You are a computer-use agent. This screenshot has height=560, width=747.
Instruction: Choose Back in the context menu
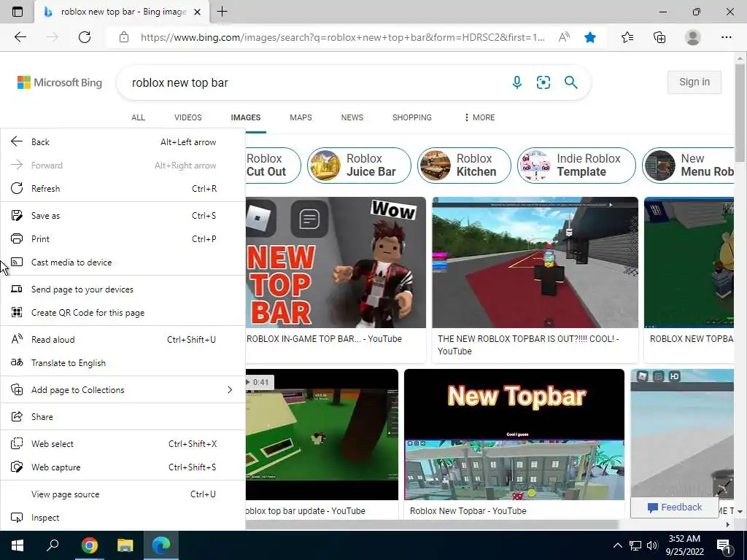click(x=123, y=142)
